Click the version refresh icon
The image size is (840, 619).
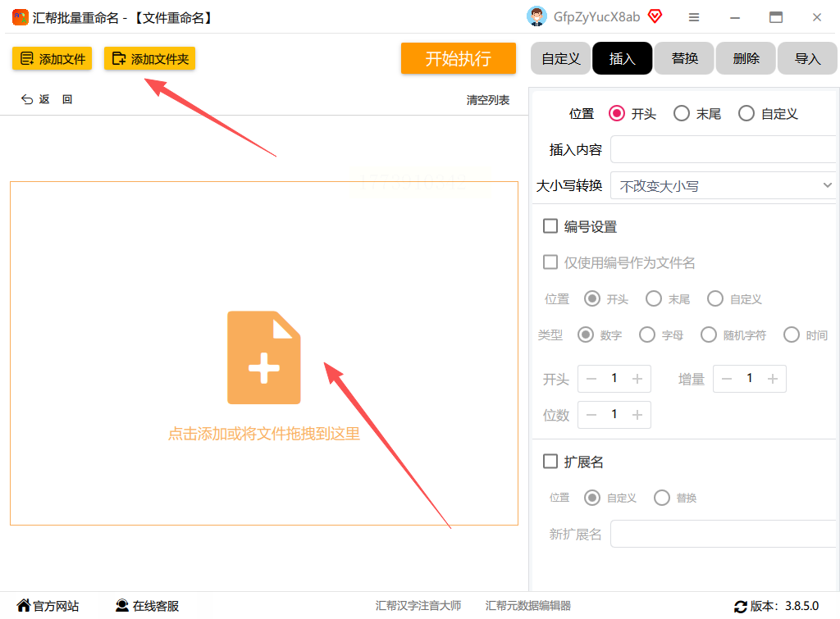point(741,607)
